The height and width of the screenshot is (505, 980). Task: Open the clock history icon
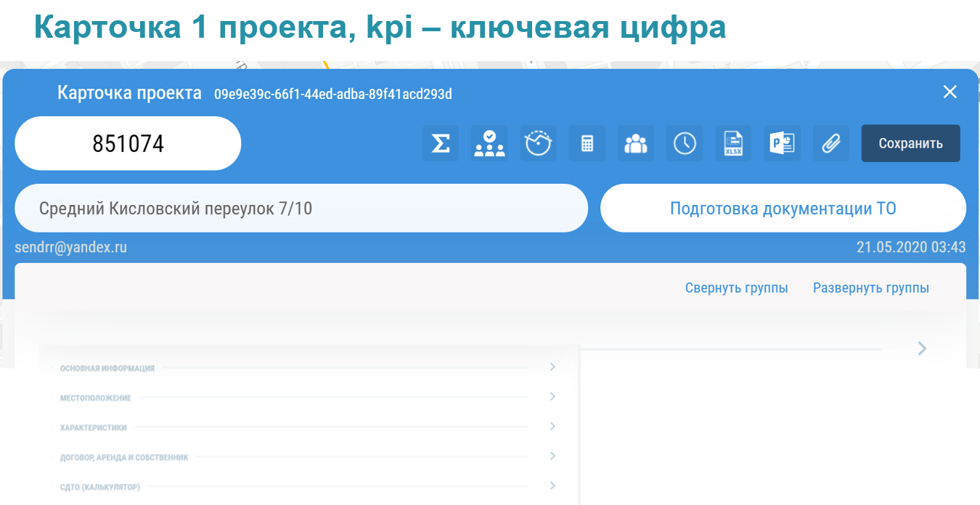(685, 143)
